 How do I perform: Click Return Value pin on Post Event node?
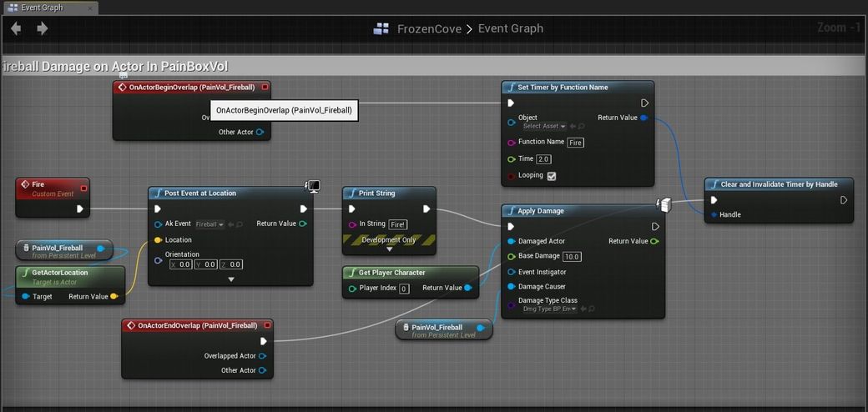coord(302,224)
